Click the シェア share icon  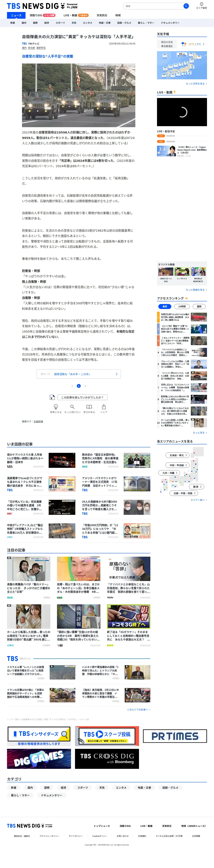(x=104, y=408)
